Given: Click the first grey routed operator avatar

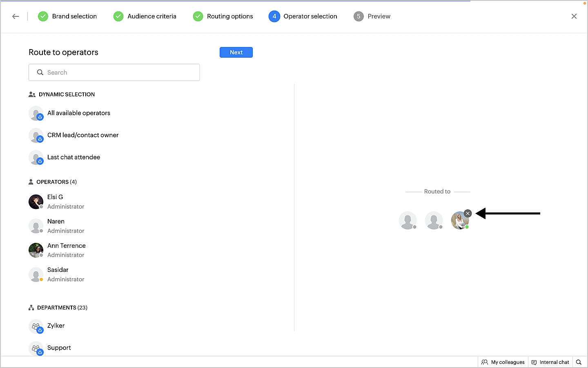Looking at the screenshot, I should [x=408, y=220].
